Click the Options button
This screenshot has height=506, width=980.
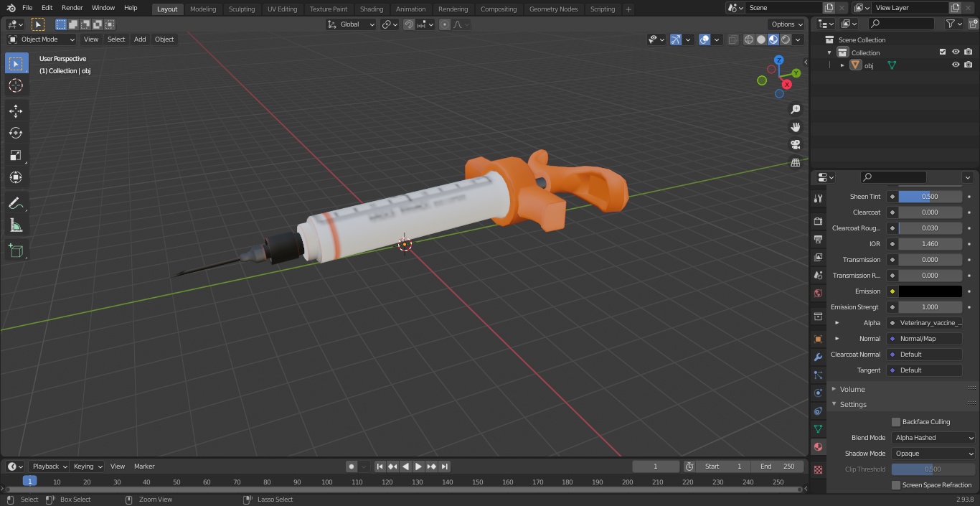[787, 24]
